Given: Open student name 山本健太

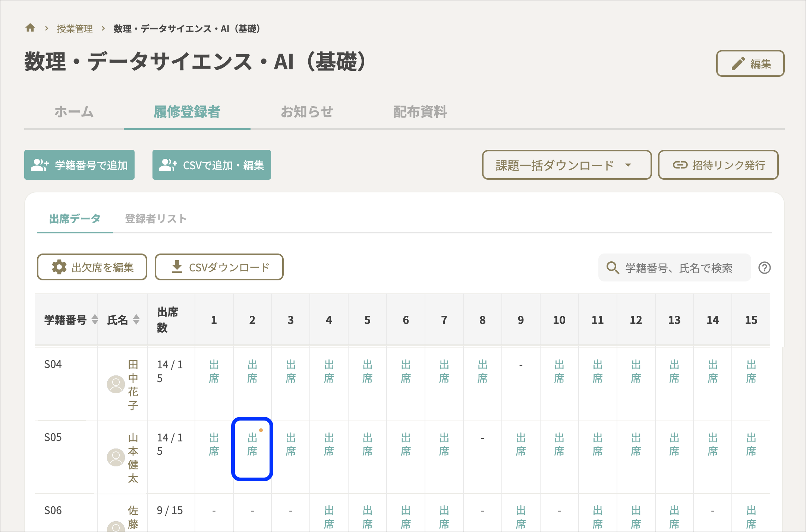Looking at the screenshot, I should click(x=133, y=458).
